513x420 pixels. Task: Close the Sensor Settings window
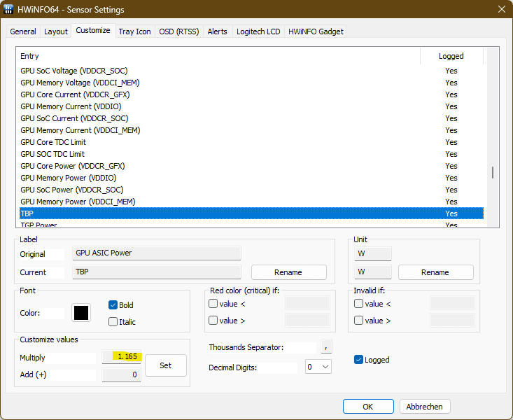point(502,9)
